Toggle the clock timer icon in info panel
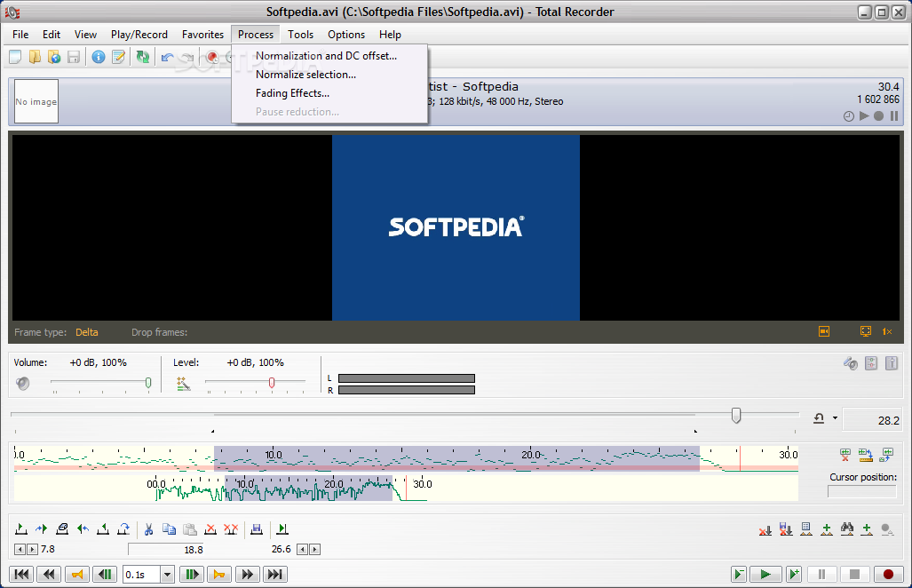This screenshot has width=912, height=588. 849,116
